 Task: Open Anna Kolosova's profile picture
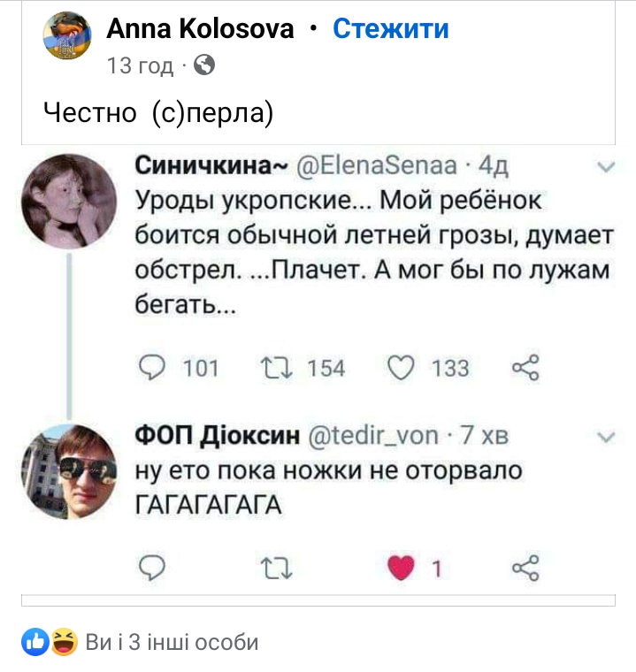point(66,39)
